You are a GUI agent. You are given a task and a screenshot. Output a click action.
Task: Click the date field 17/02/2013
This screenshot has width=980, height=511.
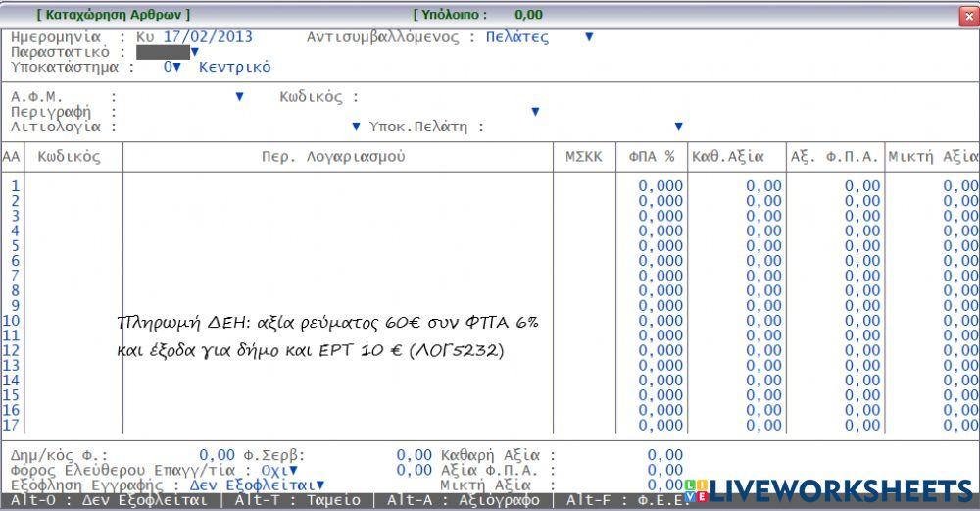tap(207, 37)
